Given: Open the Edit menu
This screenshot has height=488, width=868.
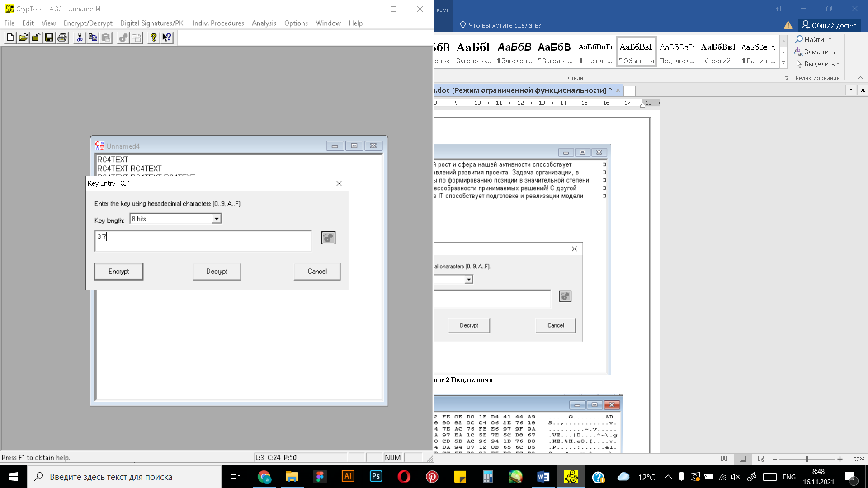Looking at the screenshot, I should click(28, 23).
